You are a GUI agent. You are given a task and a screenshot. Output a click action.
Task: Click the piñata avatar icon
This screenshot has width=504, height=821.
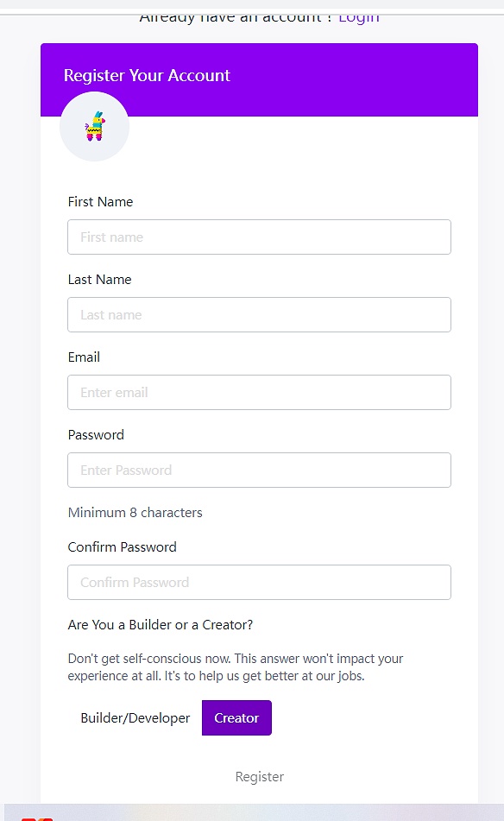95,126
